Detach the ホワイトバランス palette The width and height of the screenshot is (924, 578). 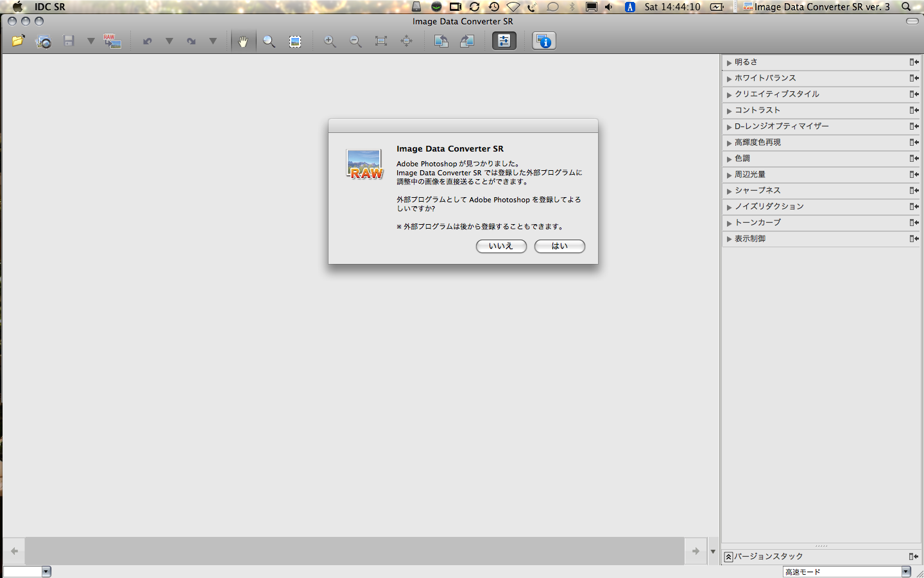914,78
